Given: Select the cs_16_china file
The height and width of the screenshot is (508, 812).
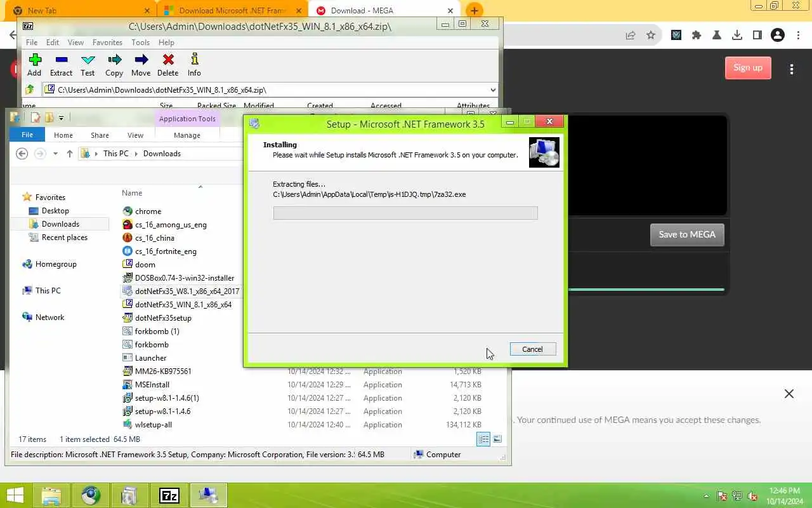Looking at the screenshot, I should click(x=155, y=238).
